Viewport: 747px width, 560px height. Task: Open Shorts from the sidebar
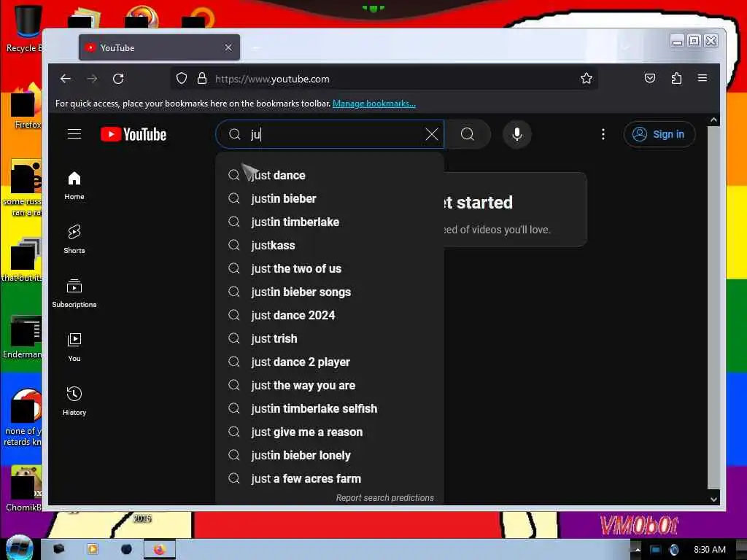pyautogui.click(x=74, y=239)
